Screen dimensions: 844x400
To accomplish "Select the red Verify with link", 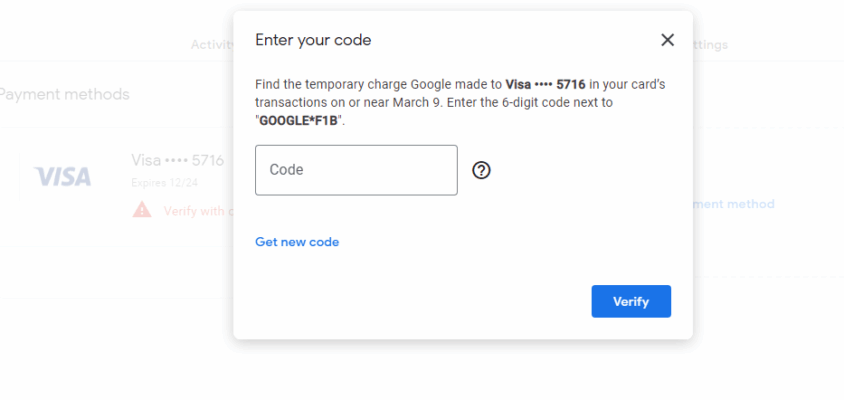I will (x=195, y=211).
